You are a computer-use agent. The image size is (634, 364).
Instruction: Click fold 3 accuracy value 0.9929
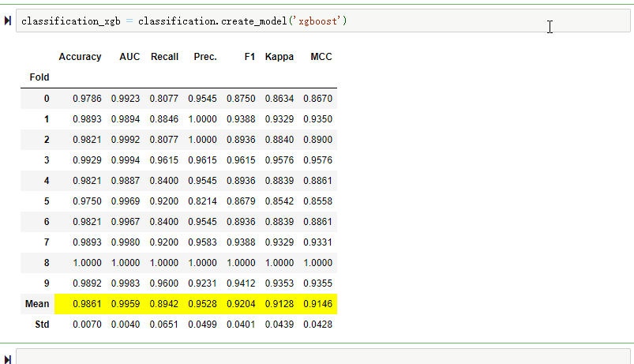pyautogui.click(x=87, y=160)
